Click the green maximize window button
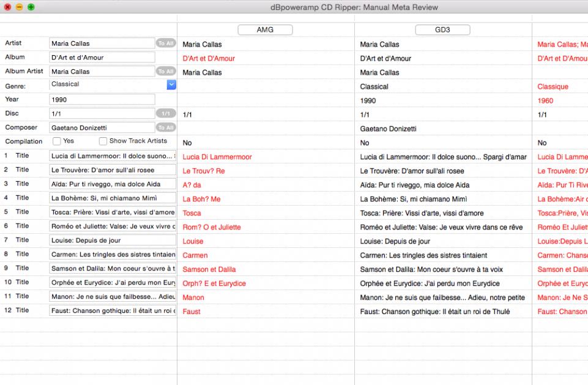Screen dimensions: 588x385 (x=31, y=7)
